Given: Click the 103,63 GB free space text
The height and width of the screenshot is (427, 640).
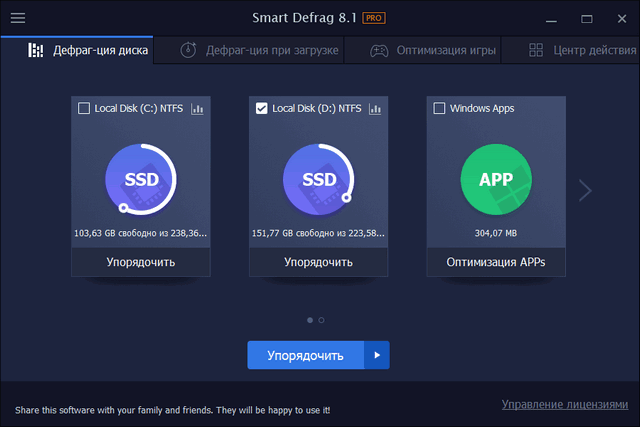Looking at the screenshot, I should click(x=140, y=234).
